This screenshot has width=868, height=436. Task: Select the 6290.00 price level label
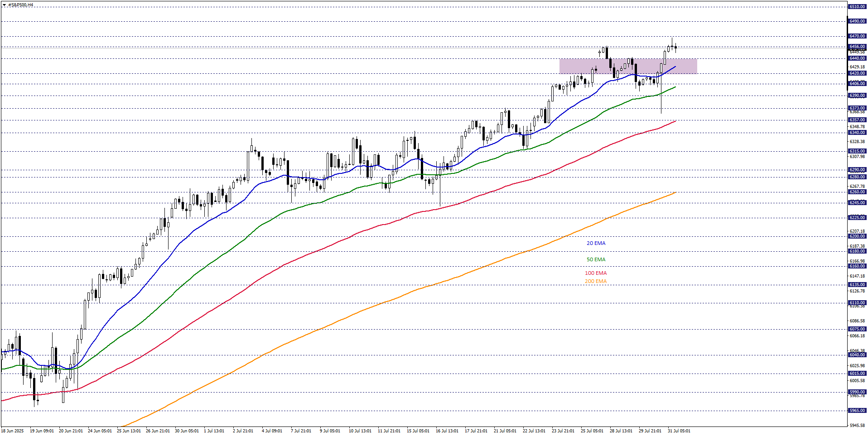857,170
